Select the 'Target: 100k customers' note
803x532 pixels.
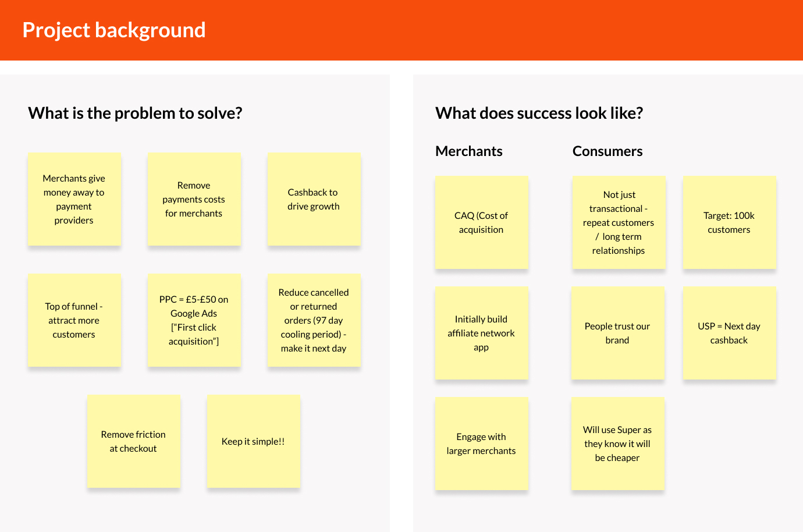(729, 222)
